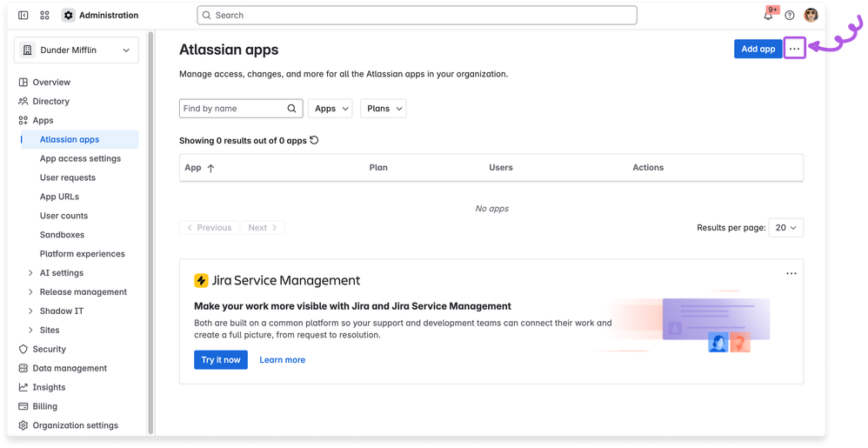Collapse the sidebar with the panel icon
Screen dimensions: 868x448
point(23,16)
